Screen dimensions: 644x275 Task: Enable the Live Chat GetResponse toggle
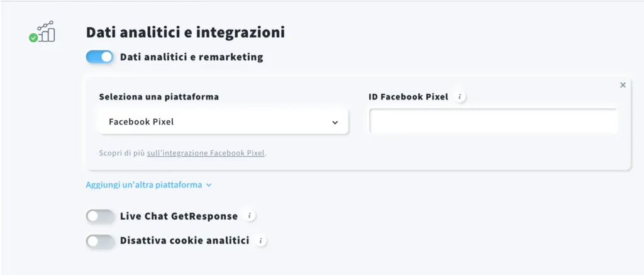coord(100,216)
